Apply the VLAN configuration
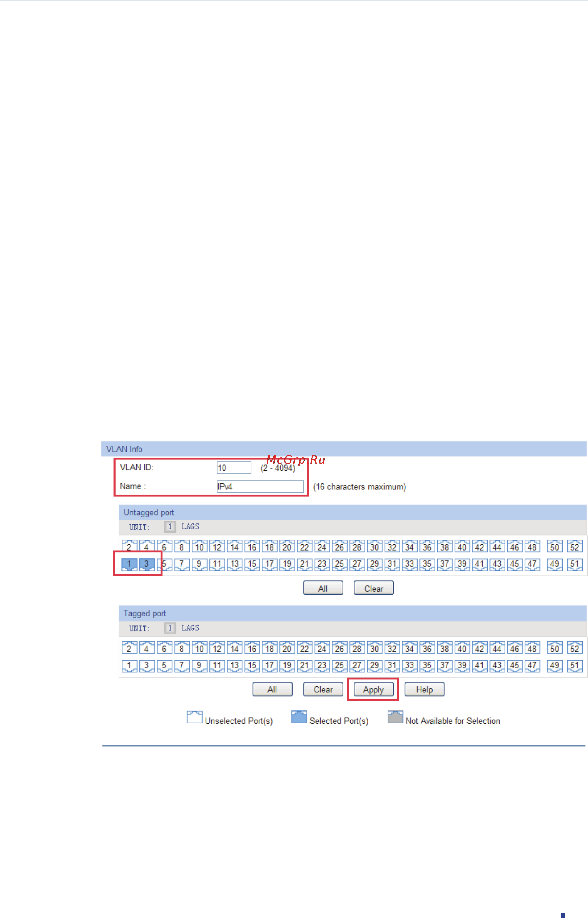The image size is (588, 919). point(374,690)
